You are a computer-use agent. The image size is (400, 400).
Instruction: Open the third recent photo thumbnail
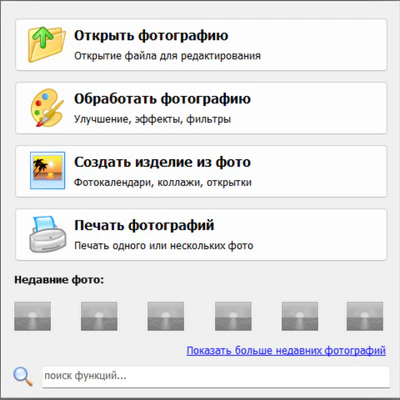(166, 316)
